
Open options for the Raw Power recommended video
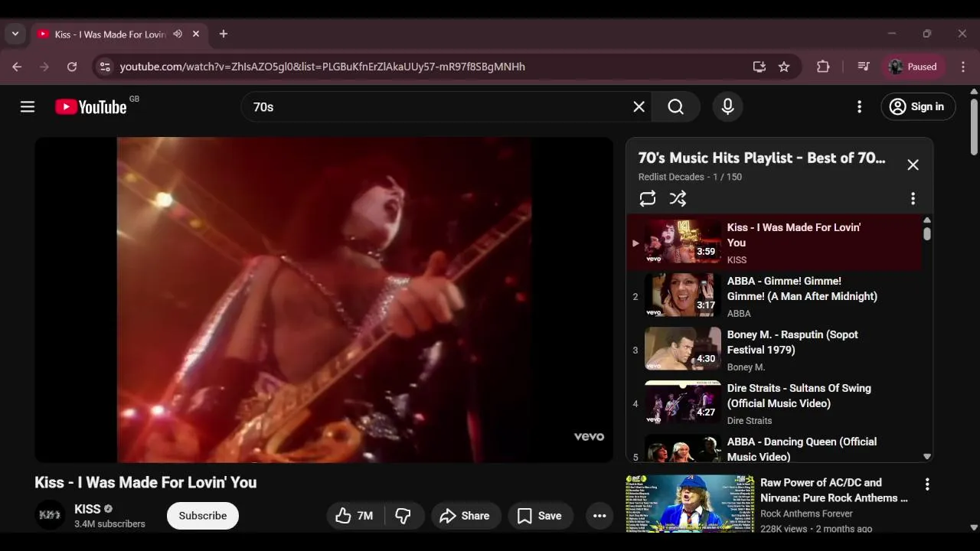(x=927, y=484)
